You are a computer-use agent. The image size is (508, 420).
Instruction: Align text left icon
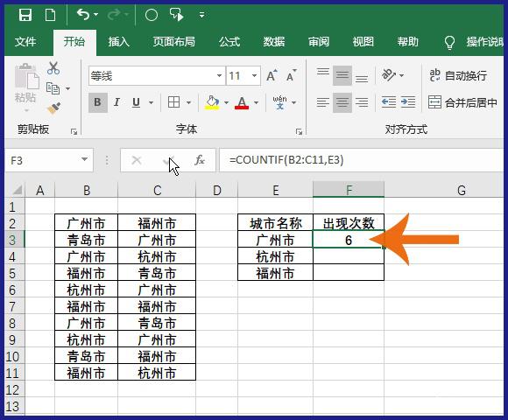coord(323,102)
